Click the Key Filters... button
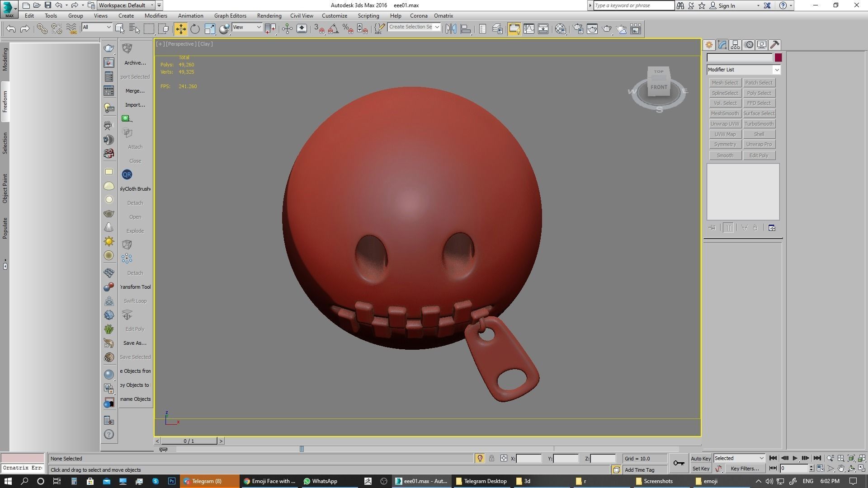 tap(745, 469)
